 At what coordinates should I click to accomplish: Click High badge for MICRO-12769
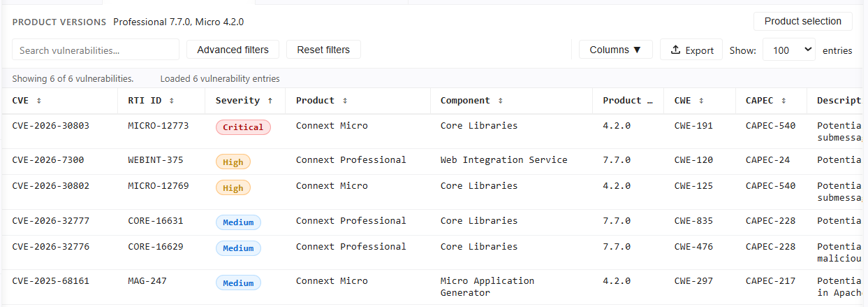pos(233,187)
